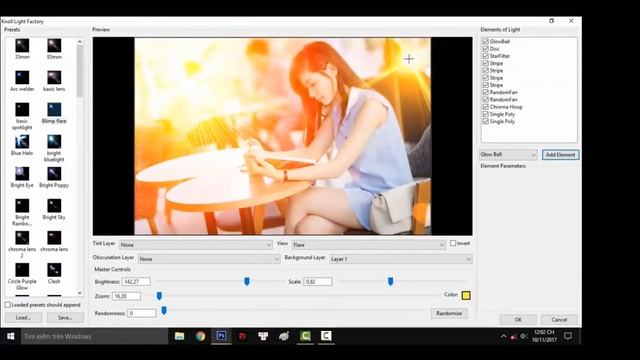This screenshot has height=360, width=640.
Task: Apply the Blue Halo preset
Action: tap(22, 145)
